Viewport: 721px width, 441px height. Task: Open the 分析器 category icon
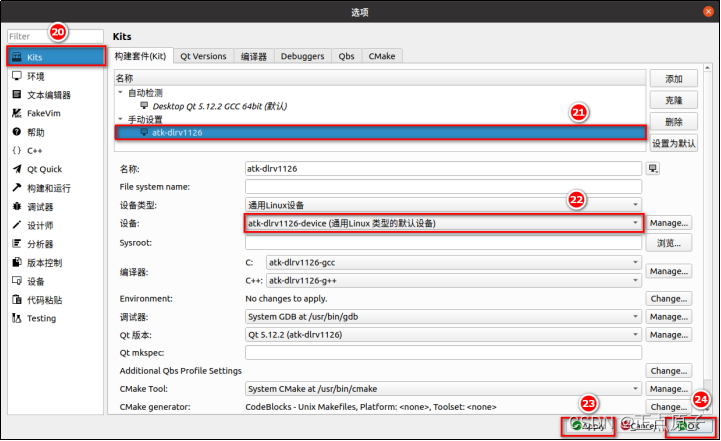click(x=17, y=244)
